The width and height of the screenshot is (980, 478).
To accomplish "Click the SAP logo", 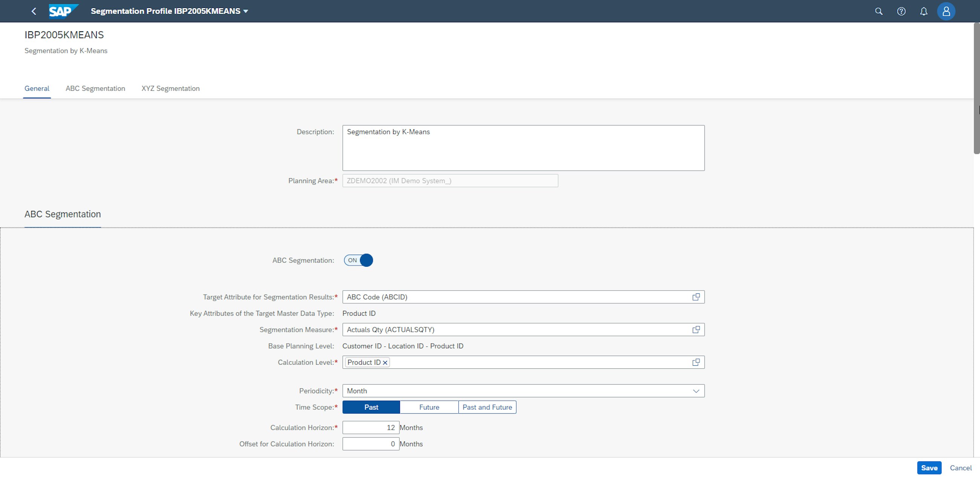I will (63, 11).
